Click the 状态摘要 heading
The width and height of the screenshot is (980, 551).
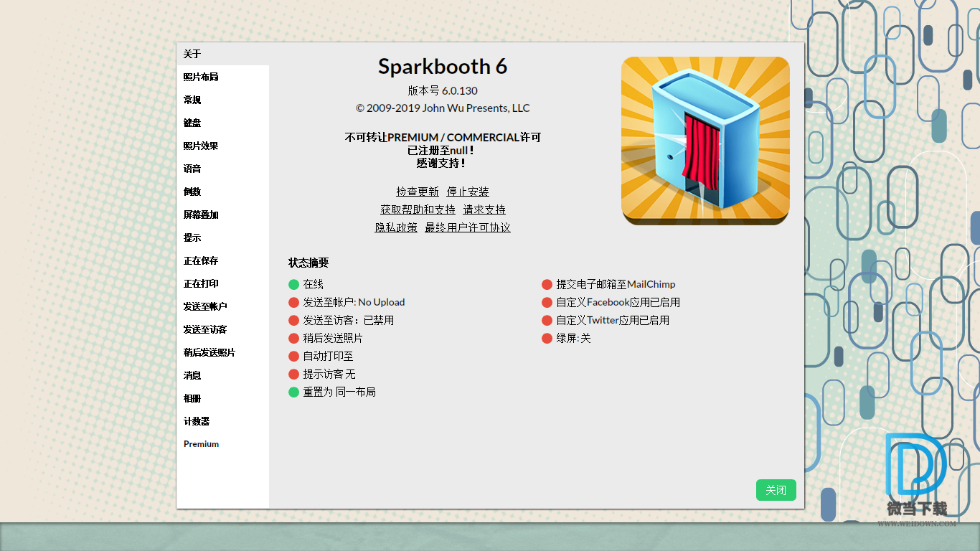[308, 263]
